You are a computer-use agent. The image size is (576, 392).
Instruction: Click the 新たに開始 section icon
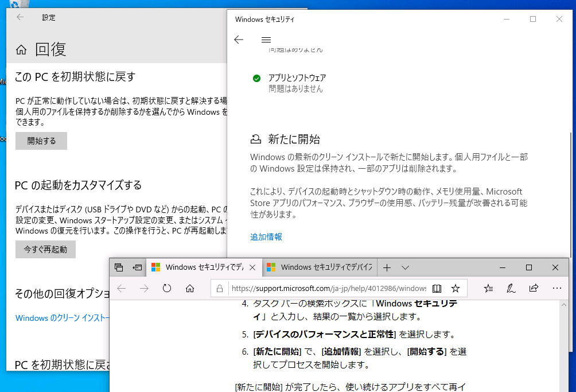[256, 139]
